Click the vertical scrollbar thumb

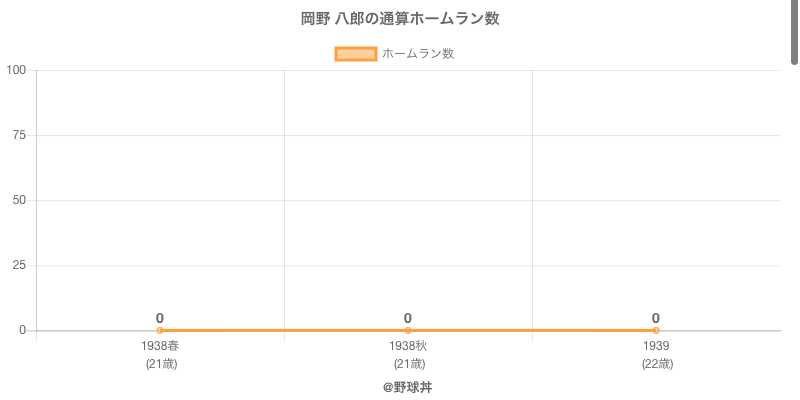(x=795, y=30)
